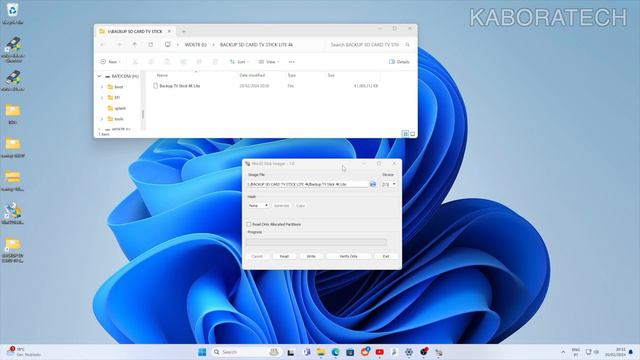The height and width of the screenshot is (360, 640).
Task: Open the Recycle Bin desktop icon
Action: tap(12, 13)
